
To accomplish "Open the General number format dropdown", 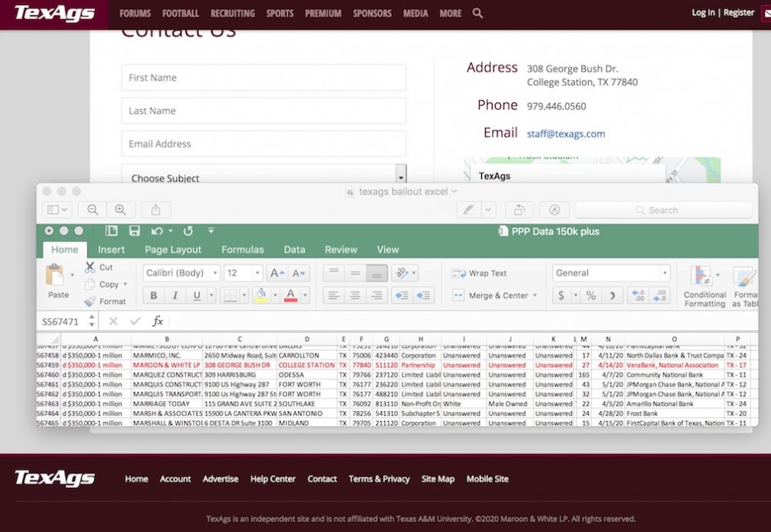I will 663,272.
